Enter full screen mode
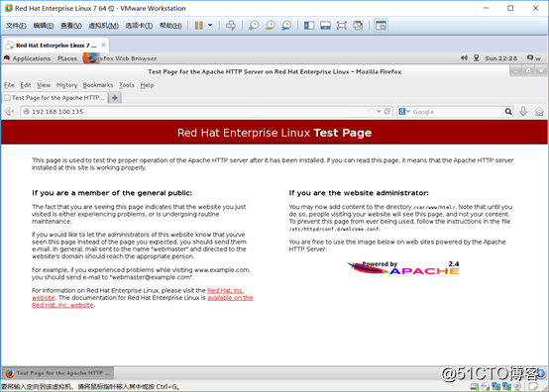 coord(341,25)
